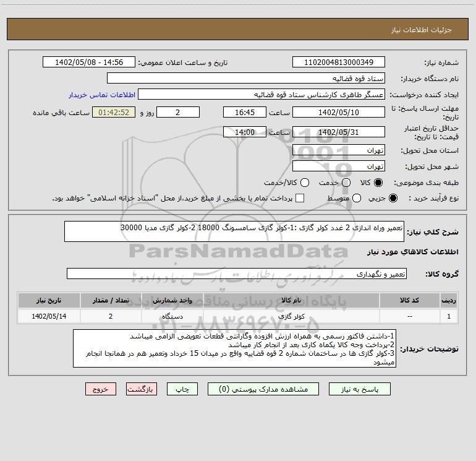Click the remaining time countdown 01:42:52

pos(114,112)
